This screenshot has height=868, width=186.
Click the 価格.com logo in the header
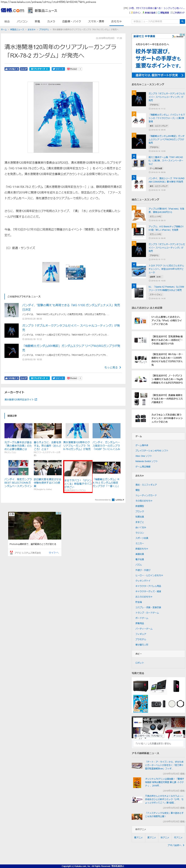coord(13,10)
